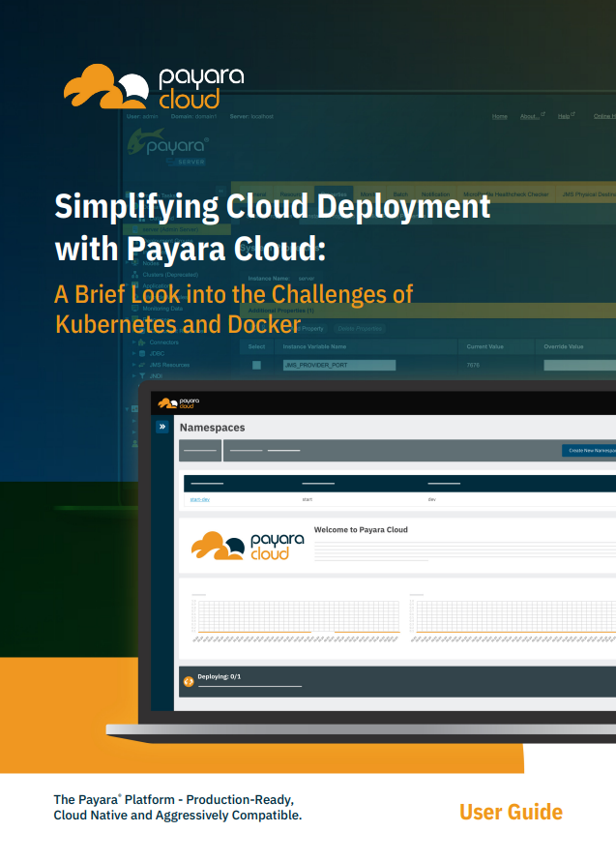Expand the Connectors tree node
Viewport: 616px width, 862px height.
[x=133, y=342]
